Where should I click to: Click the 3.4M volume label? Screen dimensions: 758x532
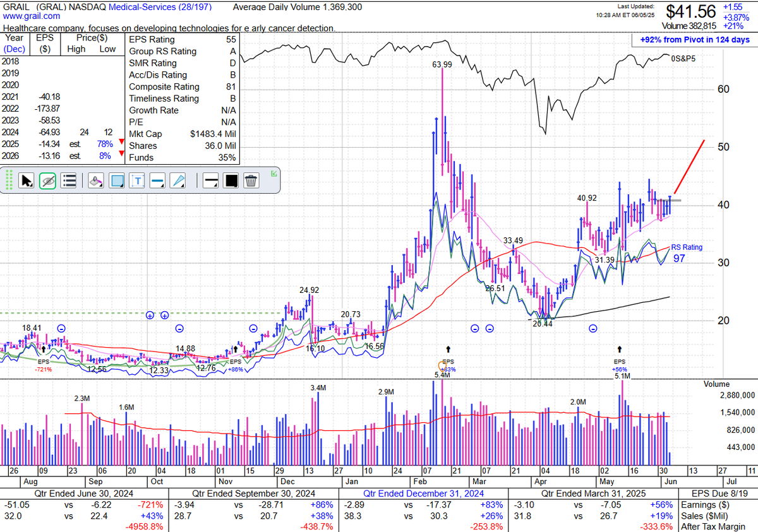point(318,387)
